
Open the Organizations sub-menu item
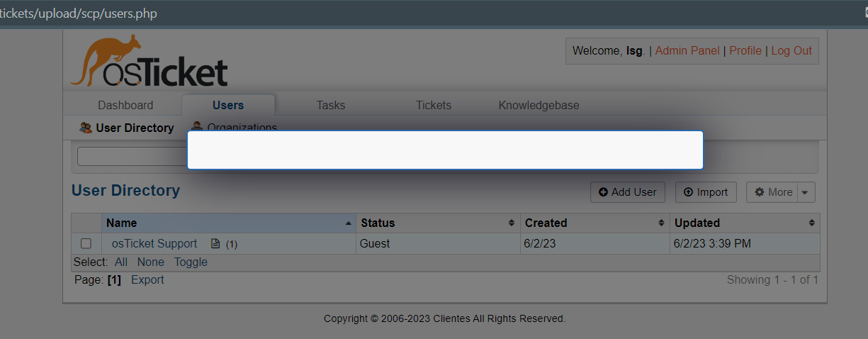(235, 127)
